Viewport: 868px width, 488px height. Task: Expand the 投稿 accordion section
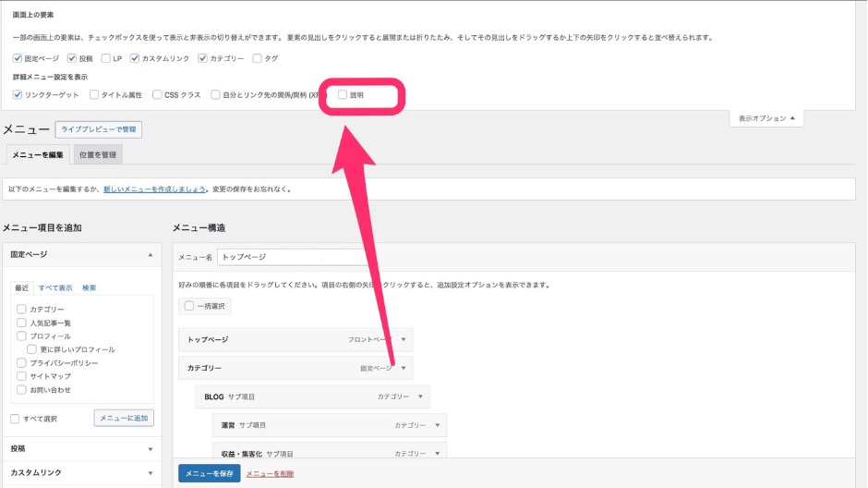click(x=151, y=449)
